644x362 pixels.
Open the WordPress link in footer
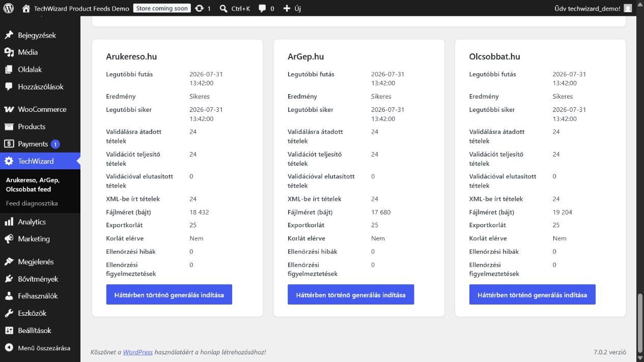click(137, 352)
